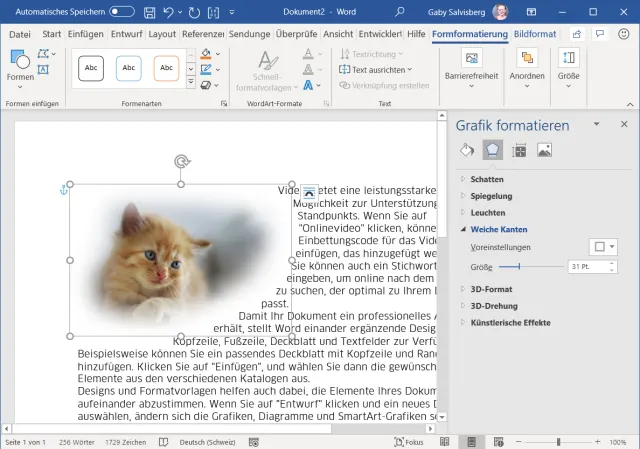This screenshot has height=449, width=640.
Task: Switch to the Bildformat tab
Action: click(x=535, y=34)
